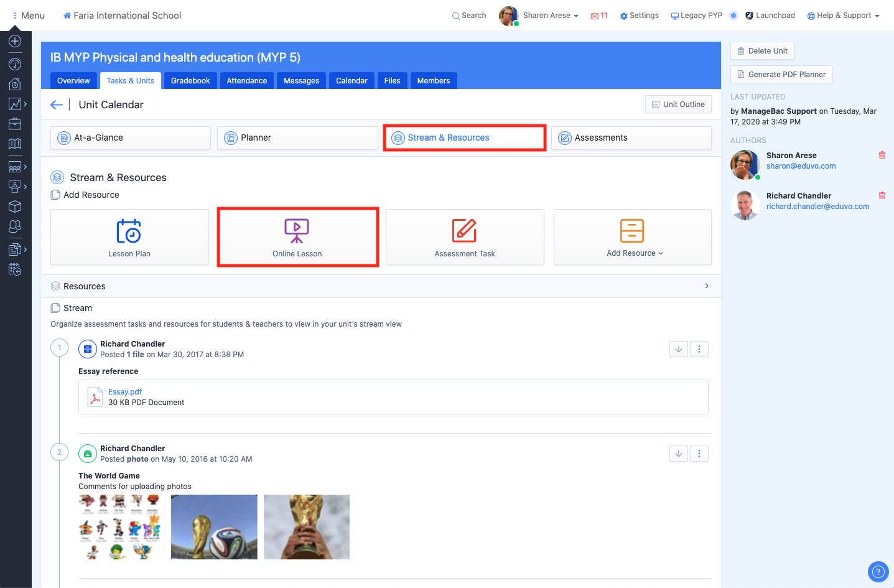Open the blue help circle at bottom right
Image resolution: width=894 pixels, height=588 pixels.
878,572
